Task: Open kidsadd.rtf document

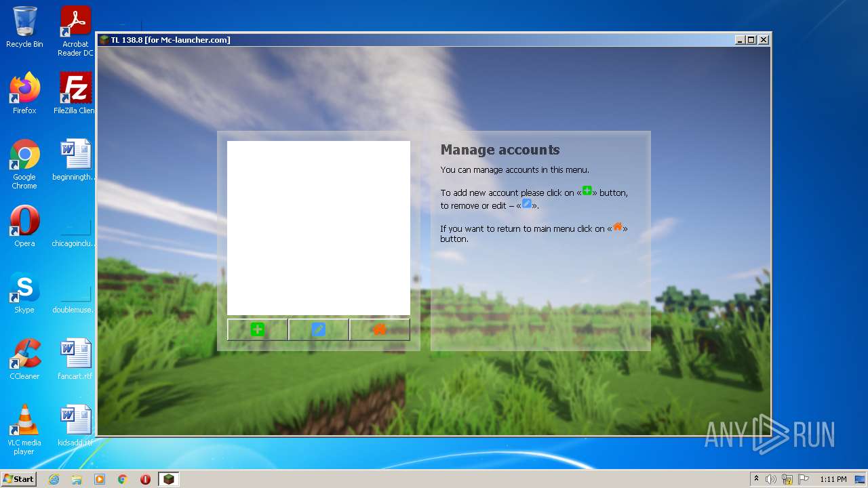Action: click(75, 426)
